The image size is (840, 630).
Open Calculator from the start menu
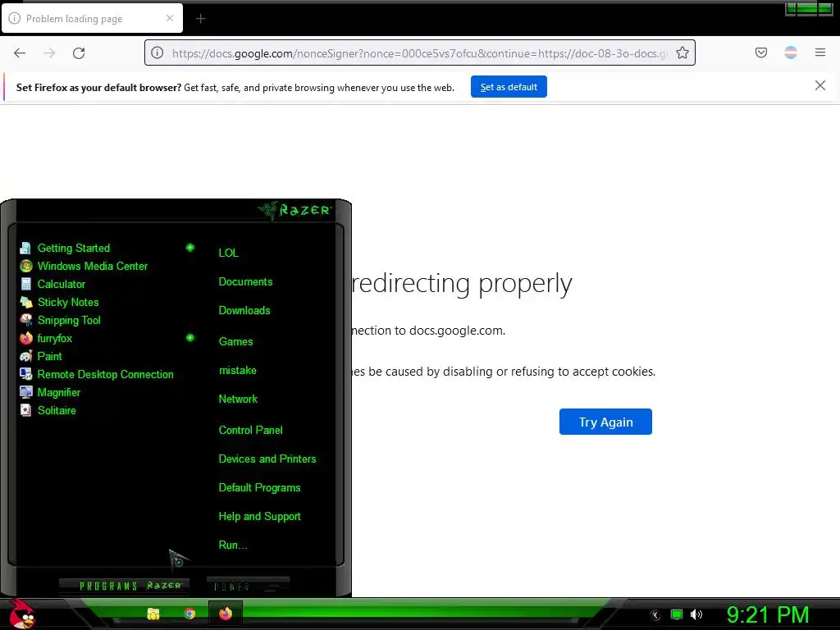pos(61,285)
